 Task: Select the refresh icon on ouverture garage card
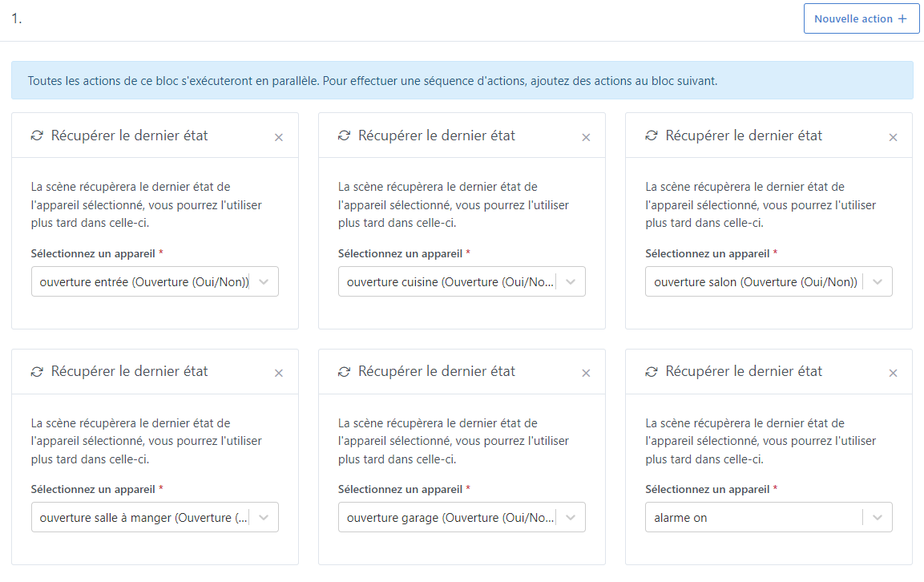(x=344, y=372)
